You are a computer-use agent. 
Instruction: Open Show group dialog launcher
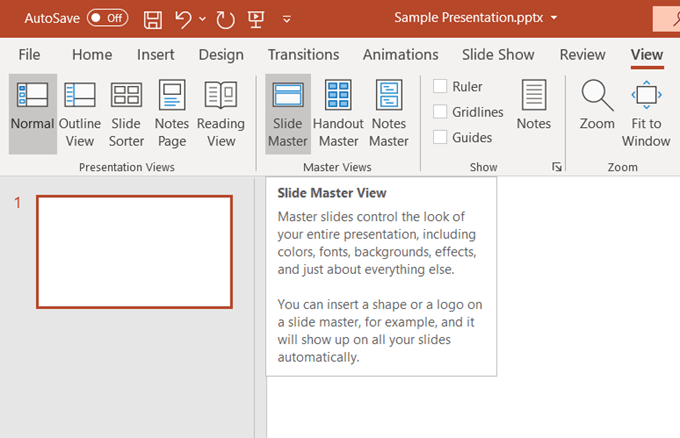point(557,167)
